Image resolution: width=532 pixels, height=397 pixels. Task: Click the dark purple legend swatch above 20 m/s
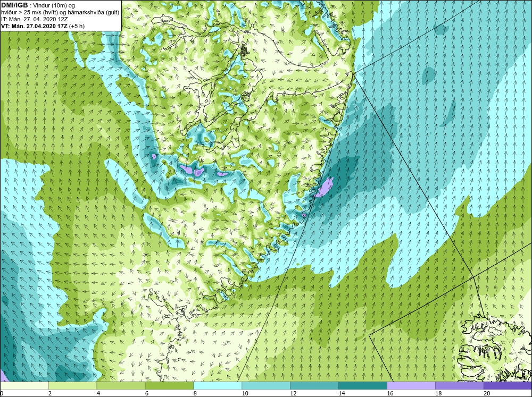(x=508, y=385)
